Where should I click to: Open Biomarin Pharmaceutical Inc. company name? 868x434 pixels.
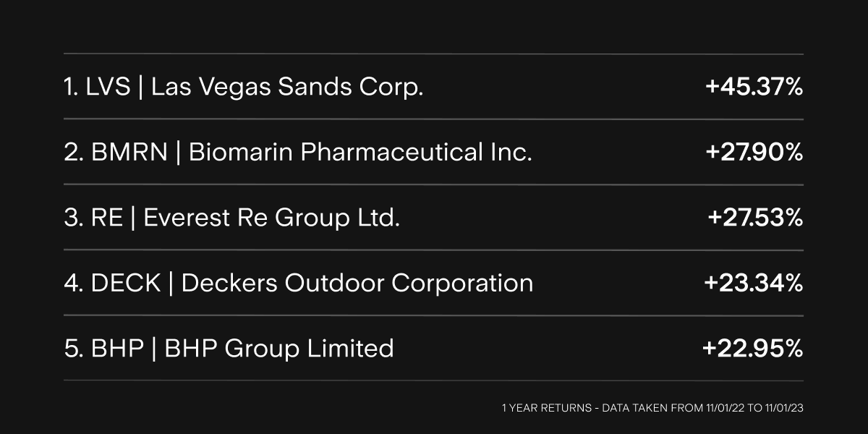[x=360, y=153]
